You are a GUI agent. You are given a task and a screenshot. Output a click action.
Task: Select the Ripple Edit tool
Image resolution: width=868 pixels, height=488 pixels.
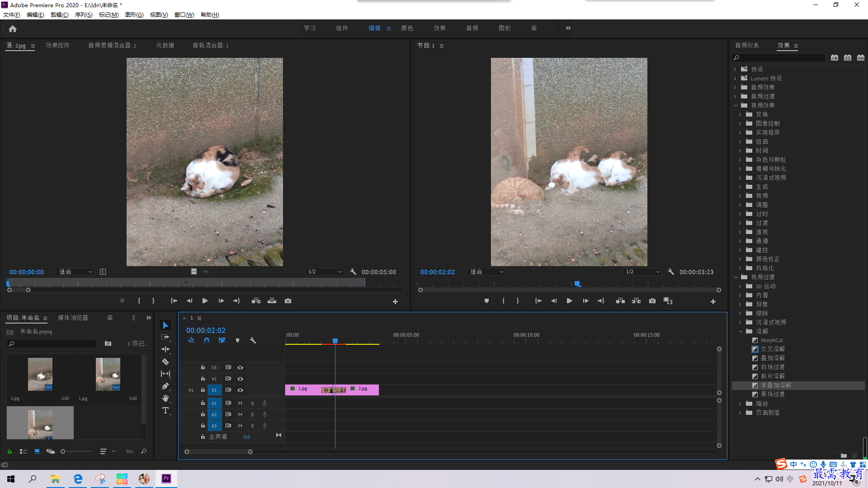click(x=165, y=349)
